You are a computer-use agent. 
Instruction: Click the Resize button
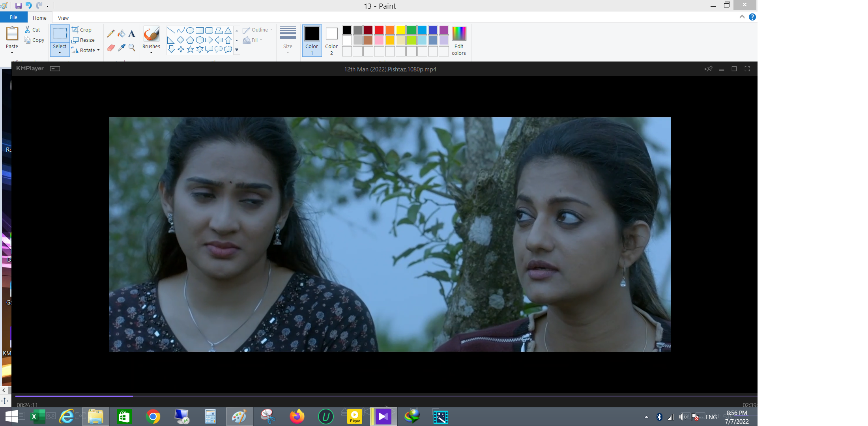(83, 40)
